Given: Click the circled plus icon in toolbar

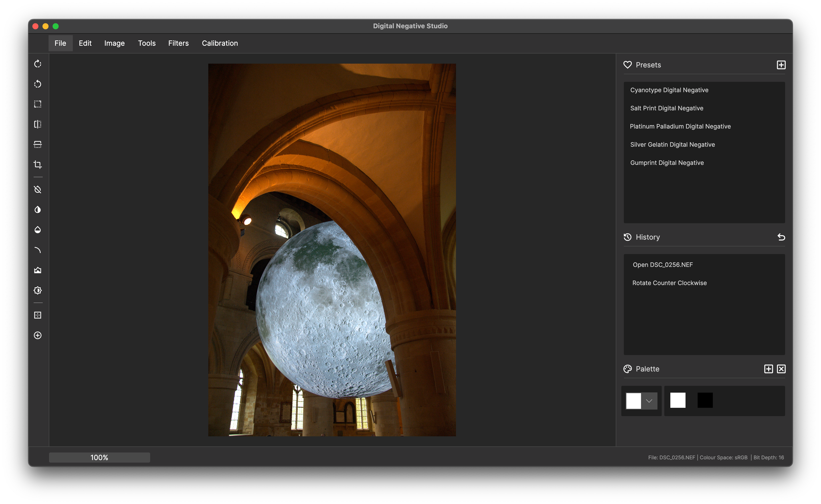Looking at the screenshot, I should (38, 335).
